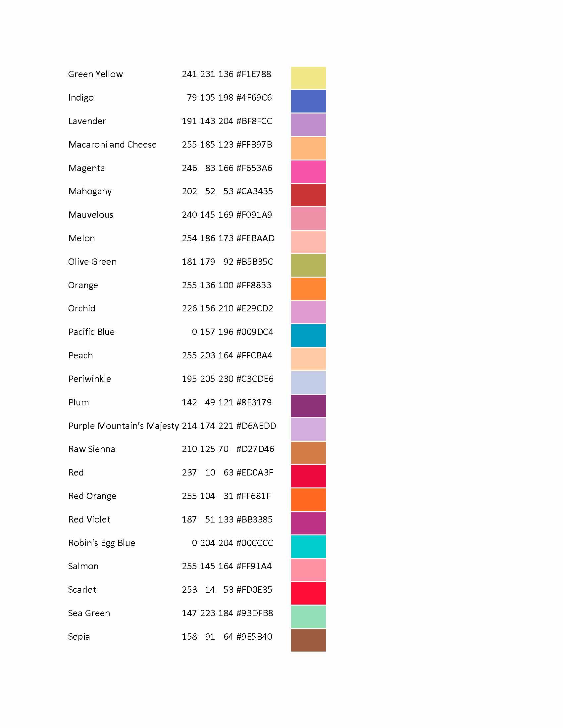Click hex code #FF8833 for Orange
The image size is (563, 728).
(x=254, y=285)
